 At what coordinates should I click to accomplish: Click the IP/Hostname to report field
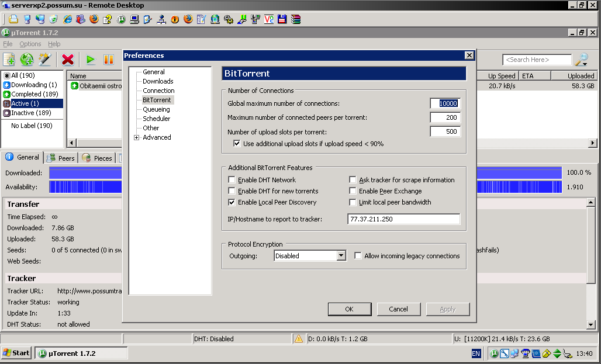403,219
